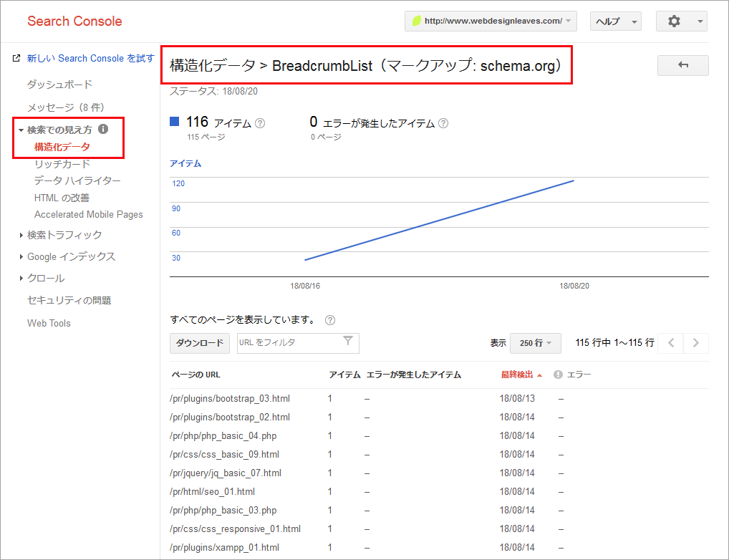
Task: Click help icon after すべてのページを表示しています
Action: [330, 320]
